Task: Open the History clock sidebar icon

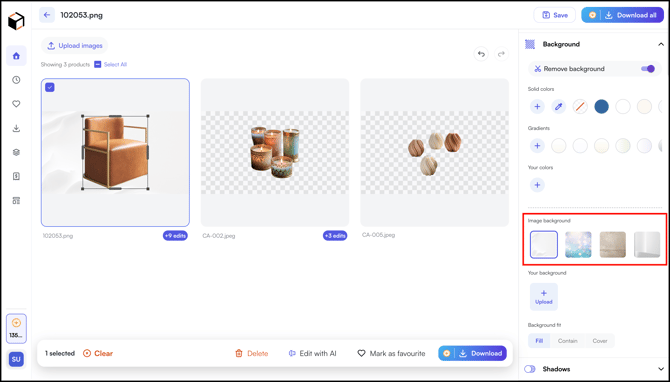Action: click(x=16, y=80)
